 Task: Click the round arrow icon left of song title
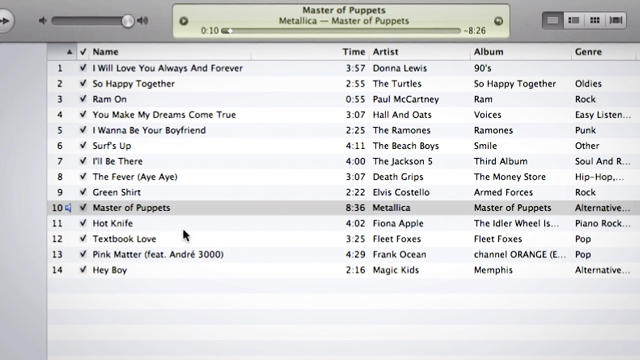coord(184,21)
